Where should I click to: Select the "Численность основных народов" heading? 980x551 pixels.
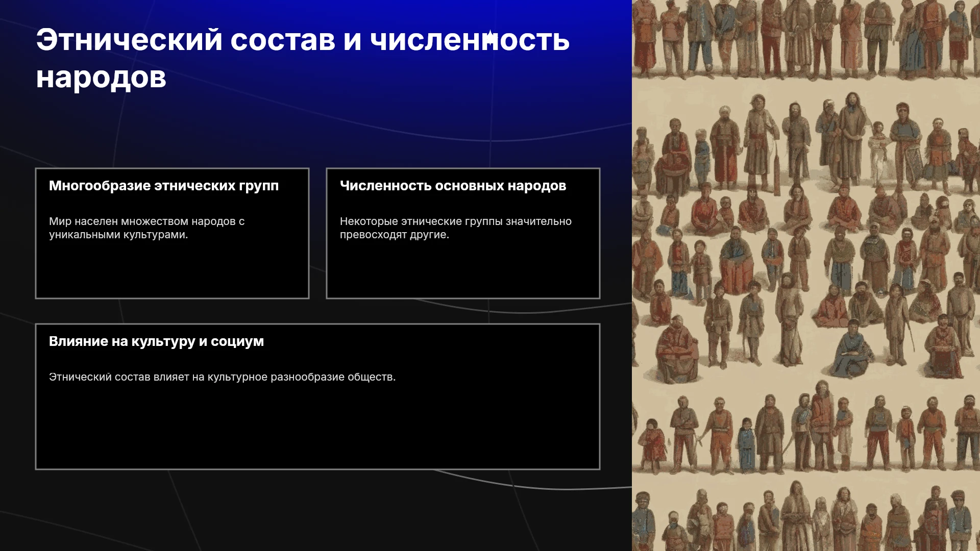(x=453, y=186)
